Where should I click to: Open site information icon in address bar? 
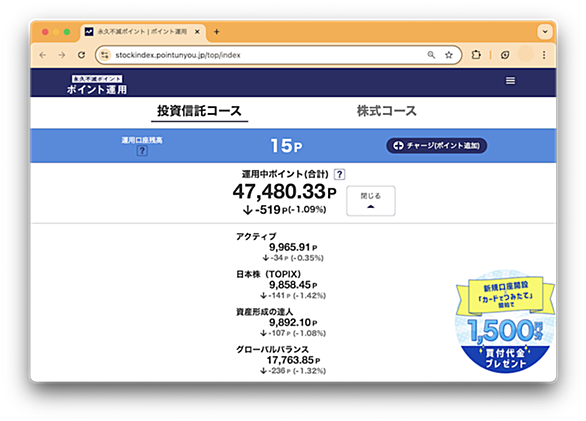(x=105, y=55)
